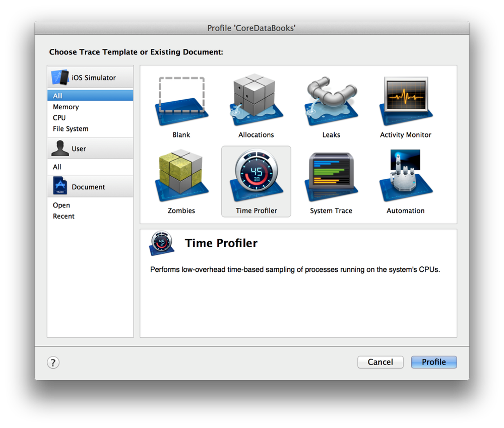Click the User silhouette icon

[x=60, y=149]
